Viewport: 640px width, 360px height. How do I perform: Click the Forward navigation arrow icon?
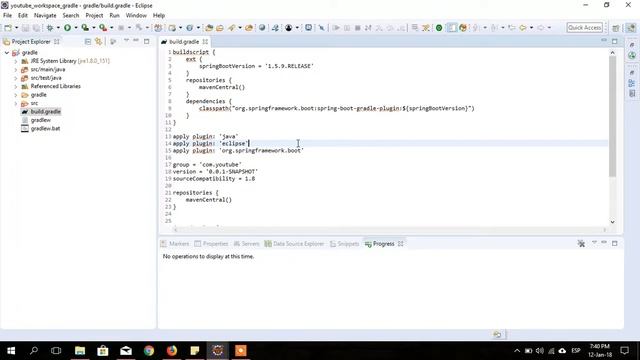pos(541,28)
